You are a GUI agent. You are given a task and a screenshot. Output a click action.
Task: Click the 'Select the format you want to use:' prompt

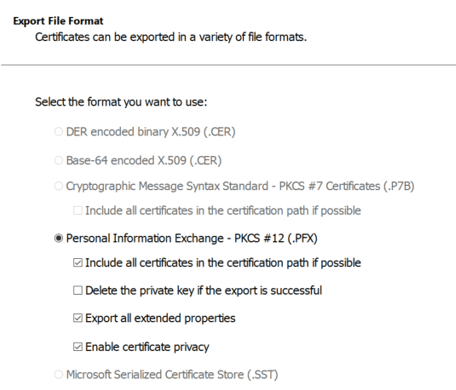coord(121,102)
